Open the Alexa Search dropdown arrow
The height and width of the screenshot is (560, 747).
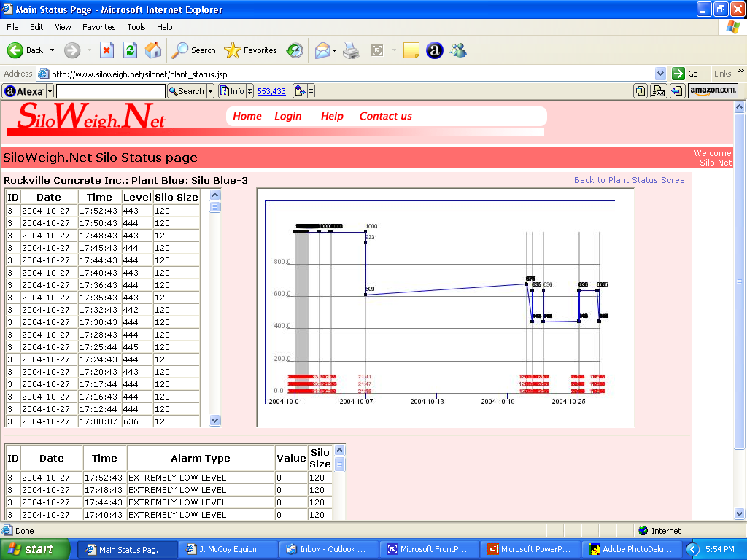click(211, 91)
